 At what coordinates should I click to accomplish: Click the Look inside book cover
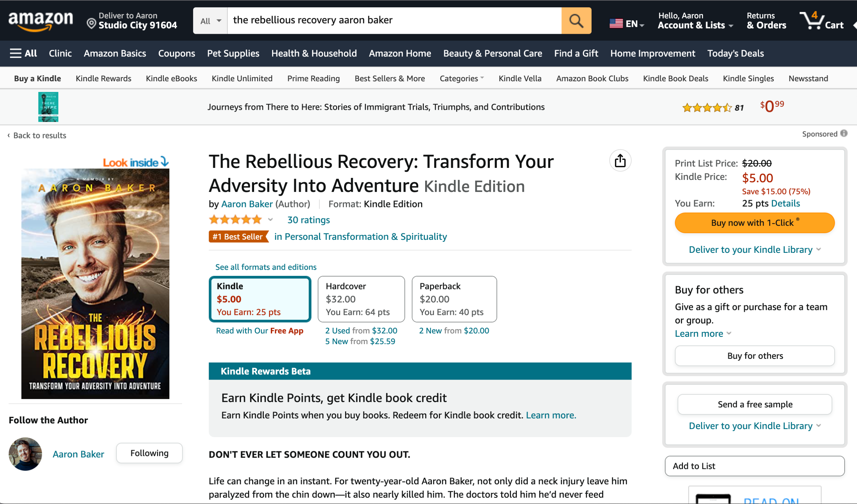click(x=95, y=283)
